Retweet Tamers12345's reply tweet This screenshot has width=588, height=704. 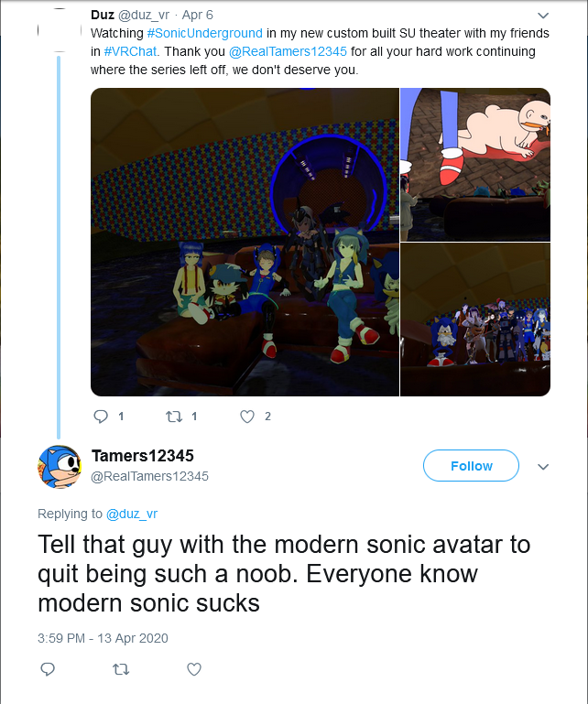click(120, 670)
